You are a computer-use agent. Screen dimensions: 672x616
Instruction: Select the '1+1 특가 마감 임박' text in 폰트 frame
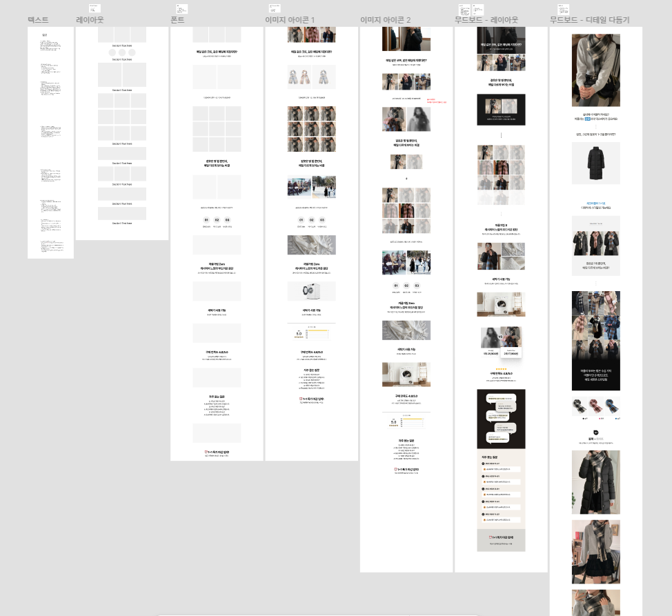click(x=217, y=452)
